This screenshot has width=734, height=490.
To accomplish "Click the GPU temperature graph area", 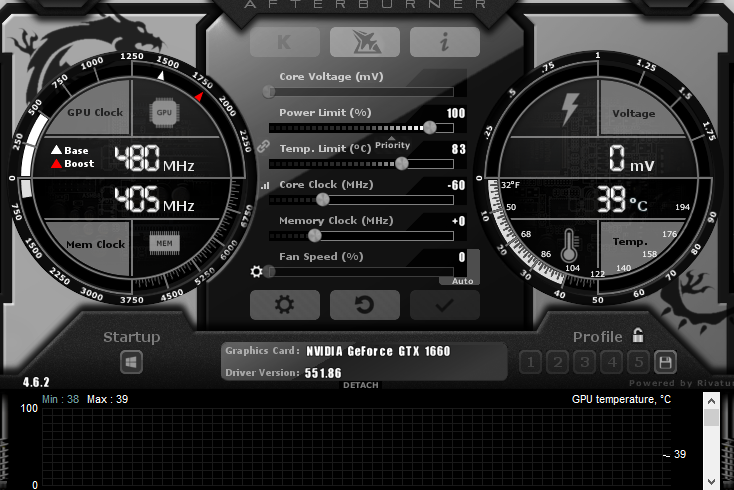I will point(356,448).
